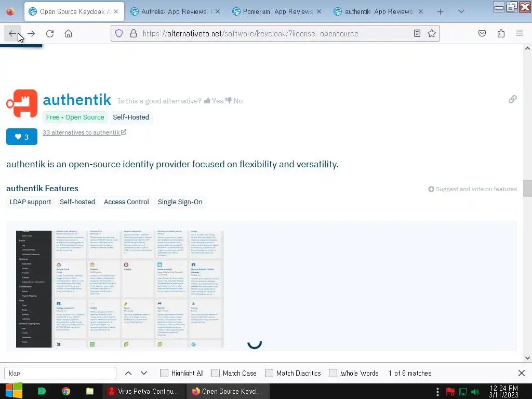532x399 pixels.
Task: Vote No thumbs down for authentik
Action: pyautogui.click(x=234, y=101)
